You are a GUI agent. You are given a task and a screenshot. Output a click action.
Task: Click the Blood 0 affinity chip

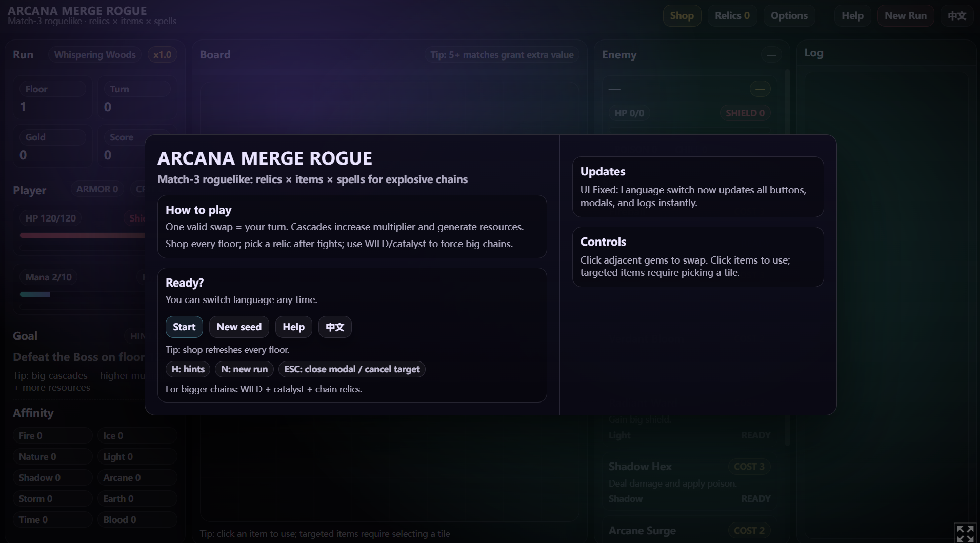click(x=137, y=520)
